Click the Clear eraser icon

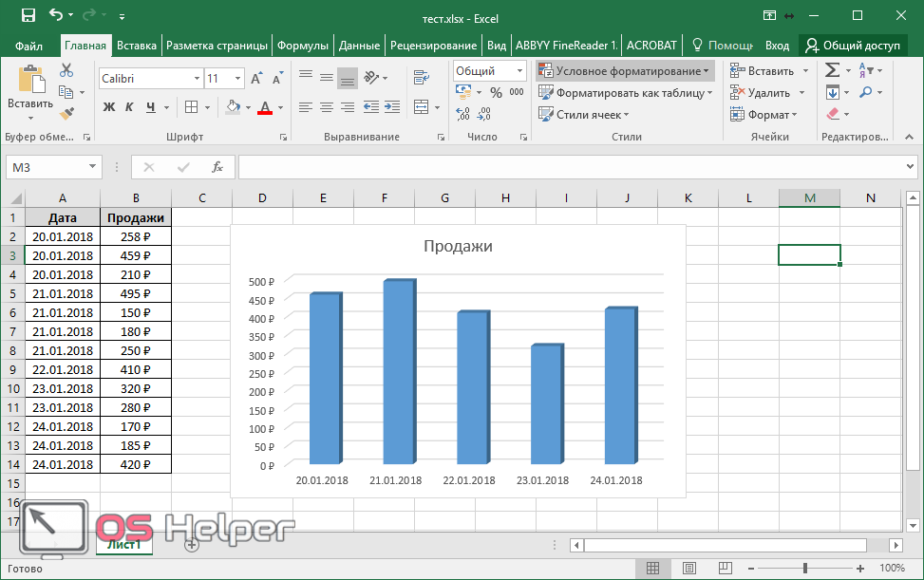coord(833,114)
